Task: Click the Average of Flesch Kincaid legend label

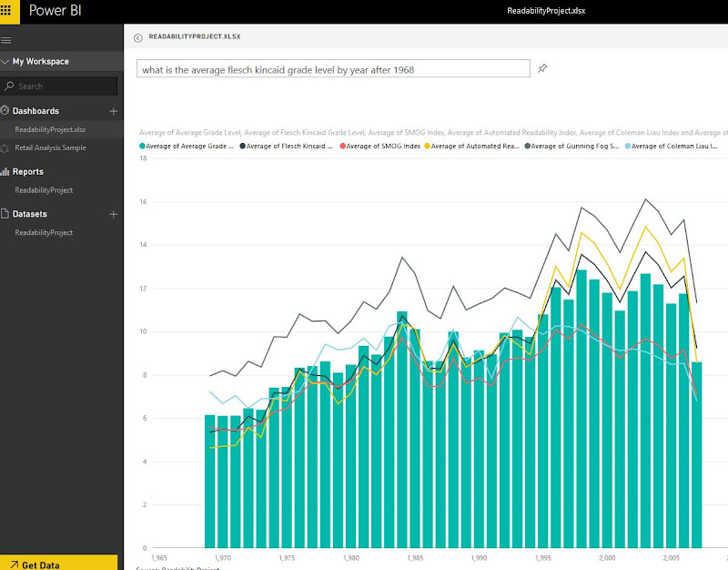Action: click(289, 146)
